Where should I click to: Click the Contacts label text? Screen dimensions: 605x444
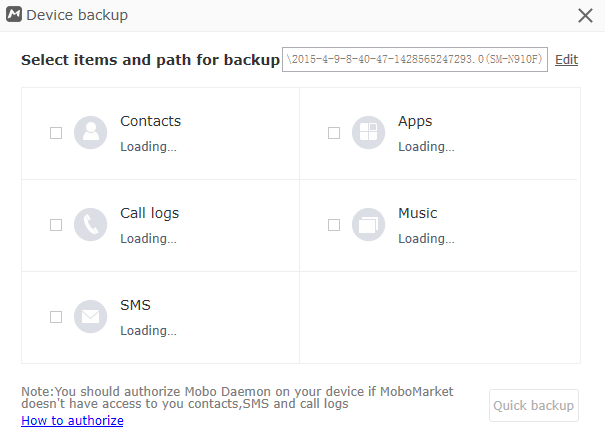(x=150, y=121)
